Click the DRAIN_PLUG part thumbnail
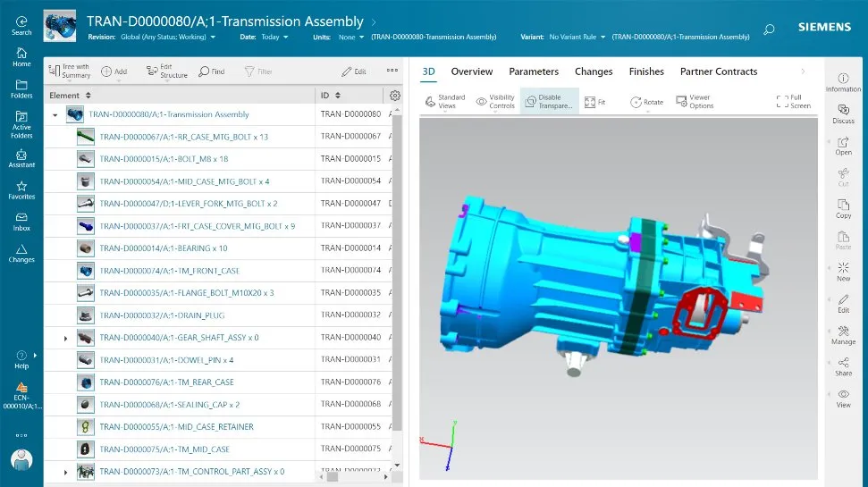Image resolution: width=868 pixels, height=487 pixels. (x=86, y=315)
